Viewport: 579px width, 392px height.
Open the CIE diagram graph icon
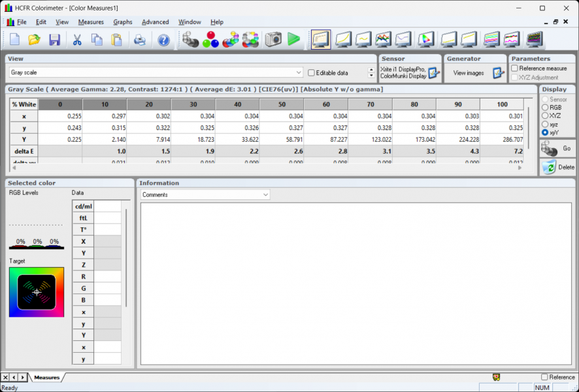tap(425, 40)
